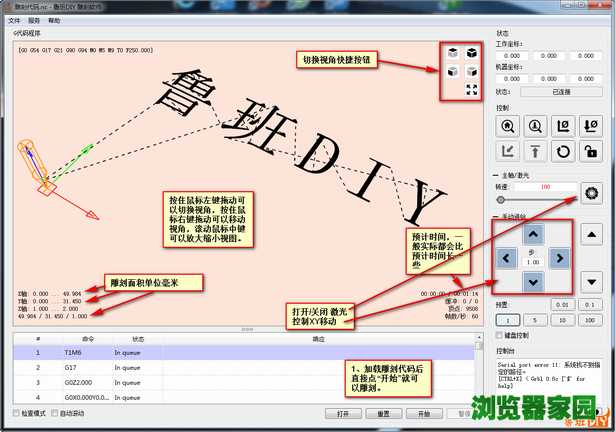Screen dimensions: 615x432
Task: Open the 服务 menu
Action: [34, 20]
